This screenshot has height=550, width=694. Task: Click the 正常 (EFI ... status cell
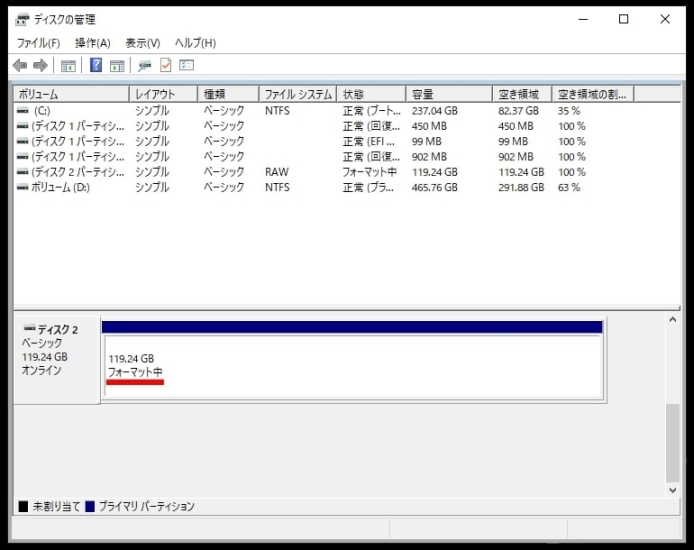(x=369, y=141)
